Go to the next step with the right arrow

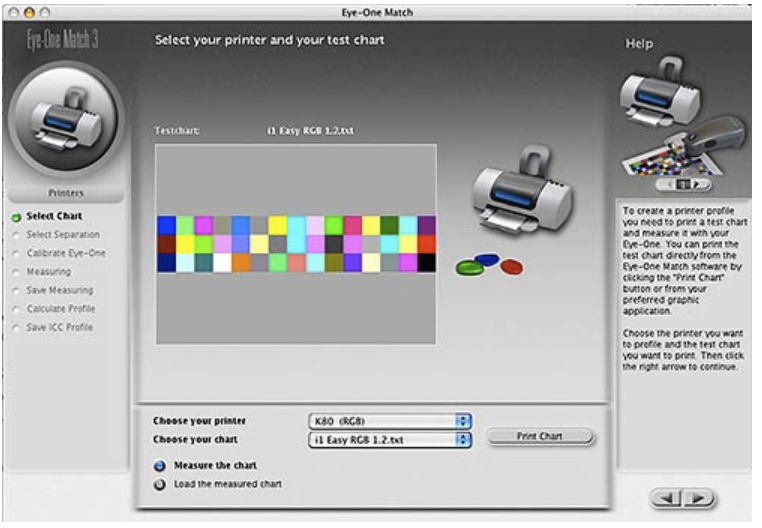click(699, 498)
